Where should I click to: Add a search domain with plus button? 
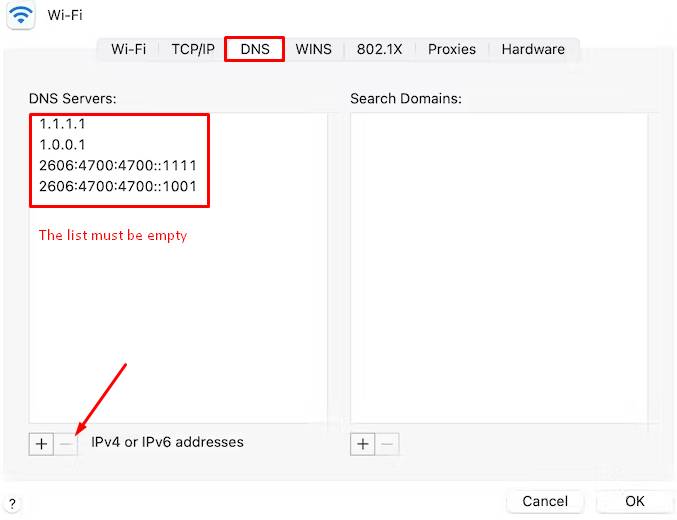pyautogui.click(x=362, y=444)
